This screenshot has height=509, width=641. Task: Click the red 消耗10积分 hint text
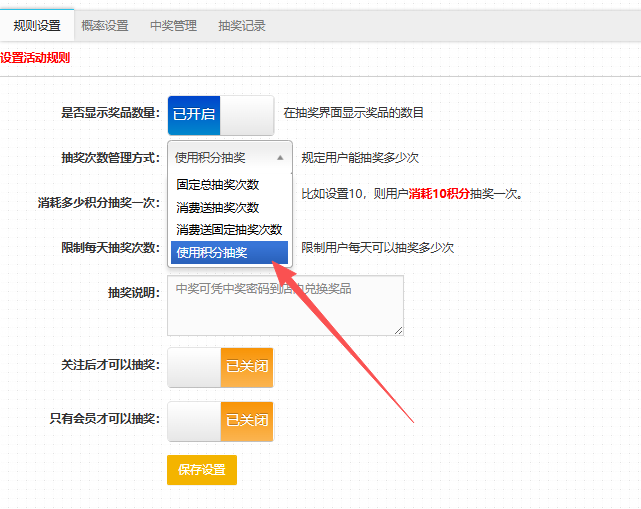(439, 193)
